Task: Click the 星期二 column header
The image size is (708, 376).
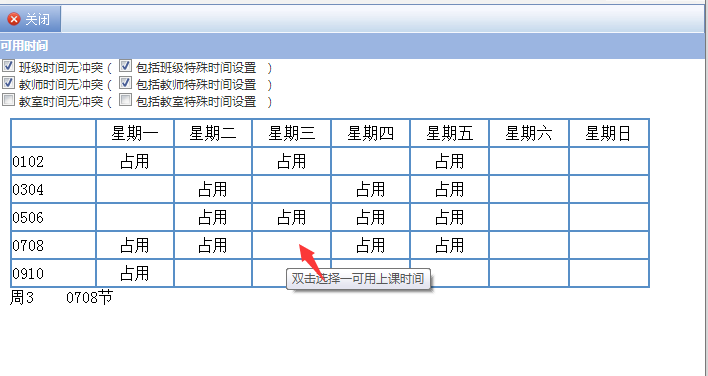Action: click(213, 133)
